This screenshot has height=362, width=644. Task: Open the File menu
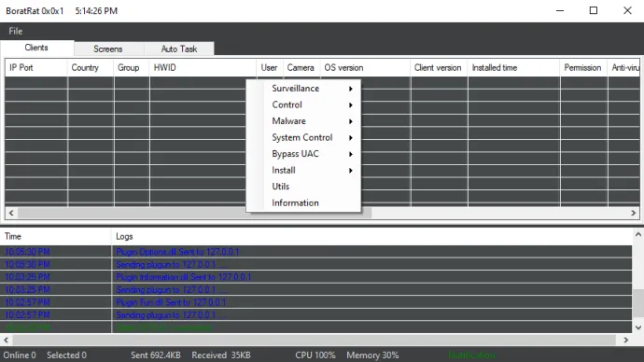pos(16,31)
